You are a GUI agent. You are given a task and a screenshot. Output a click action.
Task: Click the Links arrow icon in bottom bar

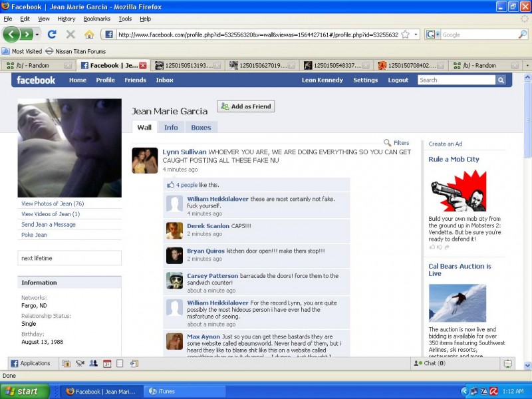tap(134, 363)
